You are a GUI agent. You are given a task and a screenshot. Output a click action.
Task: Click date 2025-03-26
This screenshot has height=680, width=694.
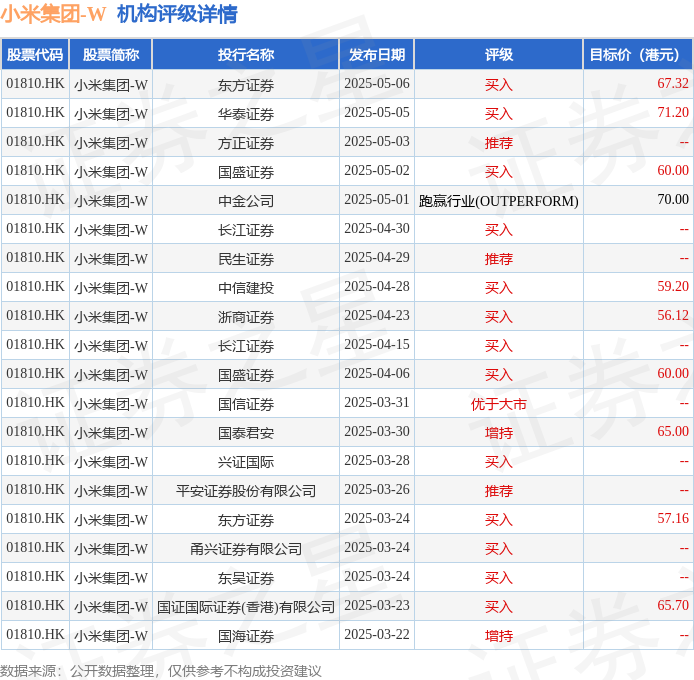pos(377,490)
